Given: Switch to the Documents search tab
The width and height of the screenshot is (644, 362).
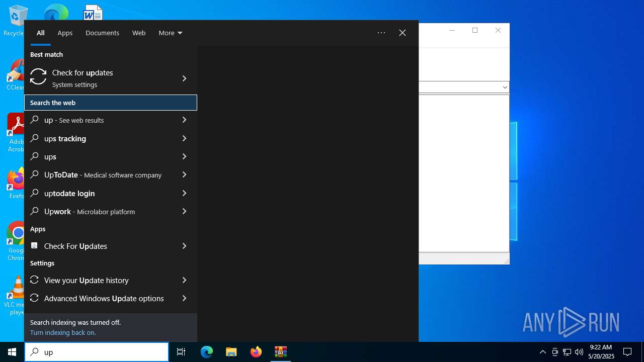Looking at the screenshot, I should point(102,33).
